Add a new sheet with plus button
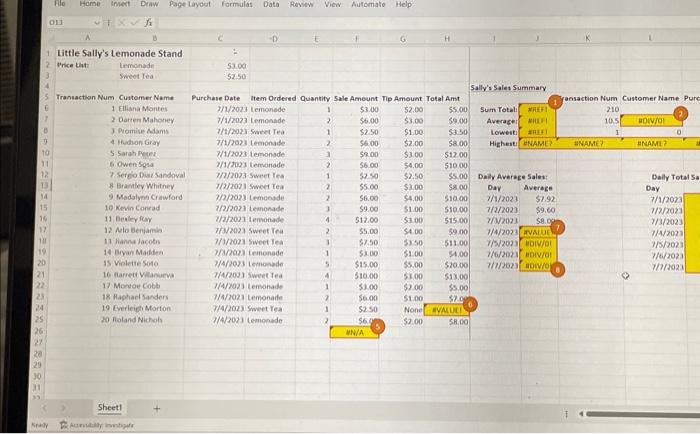 pos(157,408)
